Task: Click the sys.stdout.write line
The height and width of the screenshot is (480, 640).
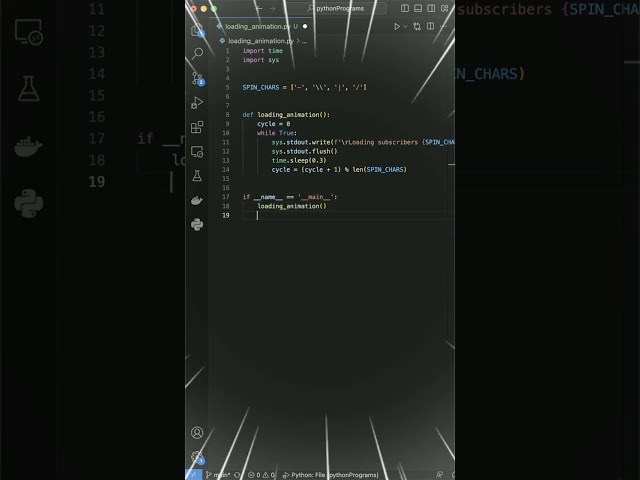Action: pyautogui.click(x=363, y=142)
